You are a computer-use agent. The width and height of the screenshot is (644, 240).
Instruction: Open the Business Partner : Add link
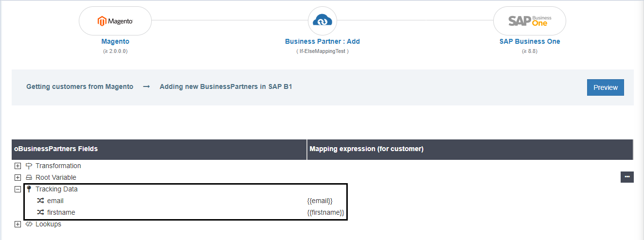(x=322, y=42)
